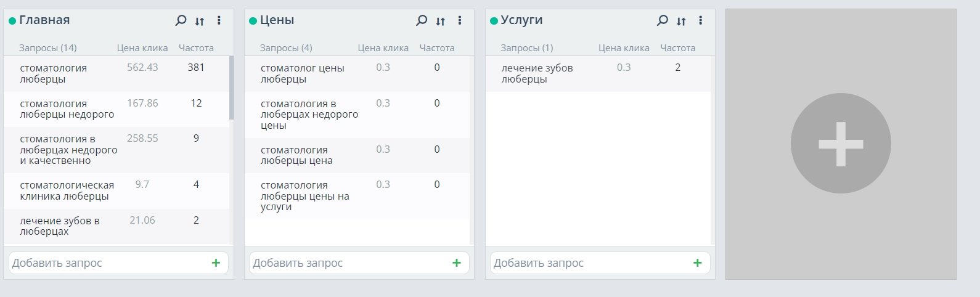Image resolution: width=980 pixels, height=297 pixels.
Task: Click the Главная list scrollbar
Action: (231, 87)
